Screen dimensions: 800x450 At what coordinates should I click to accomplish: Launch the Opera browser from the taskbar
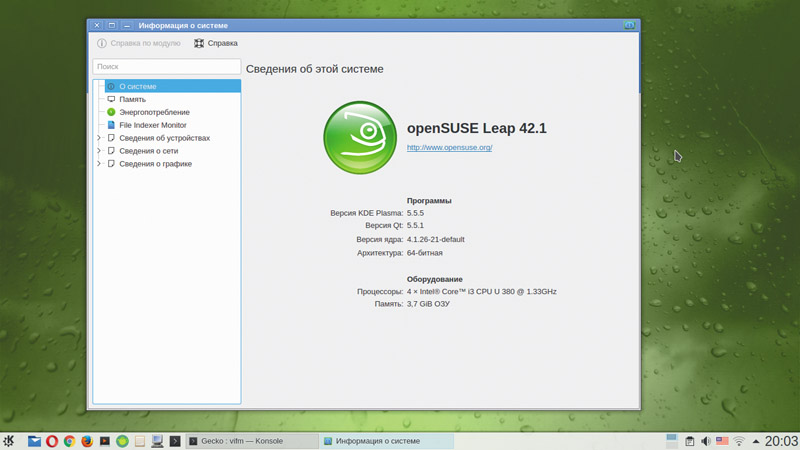tap(52, 441)
